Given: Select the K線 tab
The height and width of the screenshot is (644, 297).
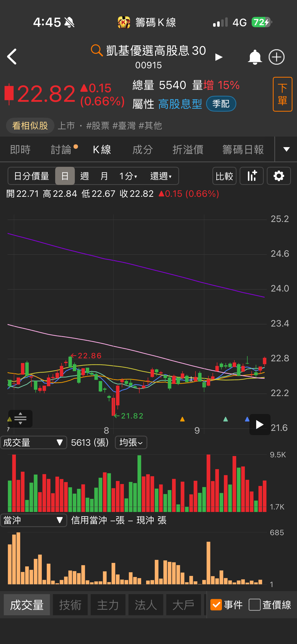Looking at the screenshot, I should [x=102, y=149].
